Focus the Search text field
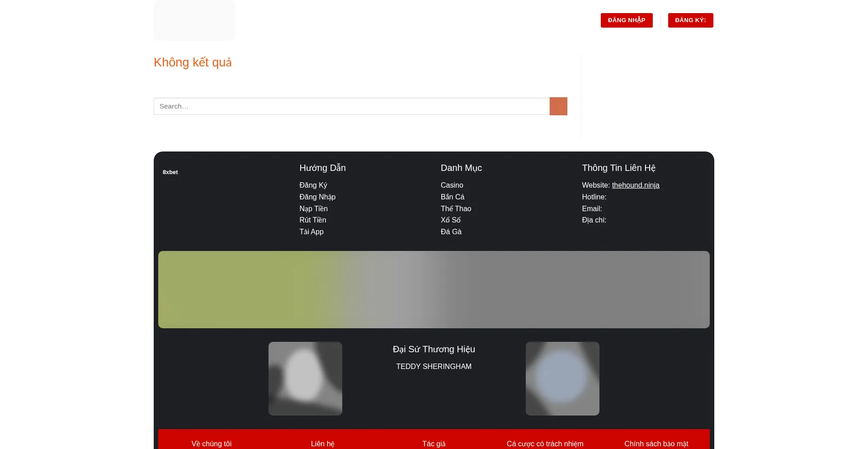Viewport: 868px width, 449px height. click(351, 106)
